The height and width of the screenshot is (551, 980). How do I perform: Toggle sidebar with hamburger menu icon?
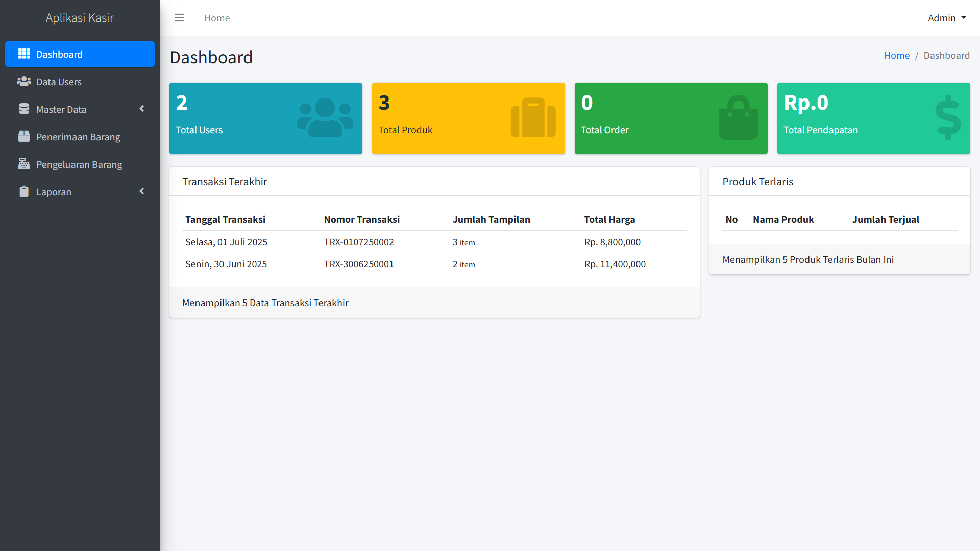pyautogui.click(x=179, y=18)
